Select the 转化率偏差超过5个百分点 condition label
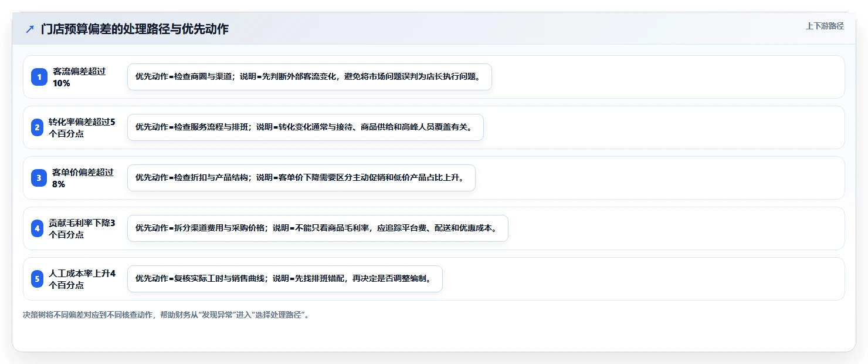Screen dimensions: 868x364 click(x=82, y=127)
